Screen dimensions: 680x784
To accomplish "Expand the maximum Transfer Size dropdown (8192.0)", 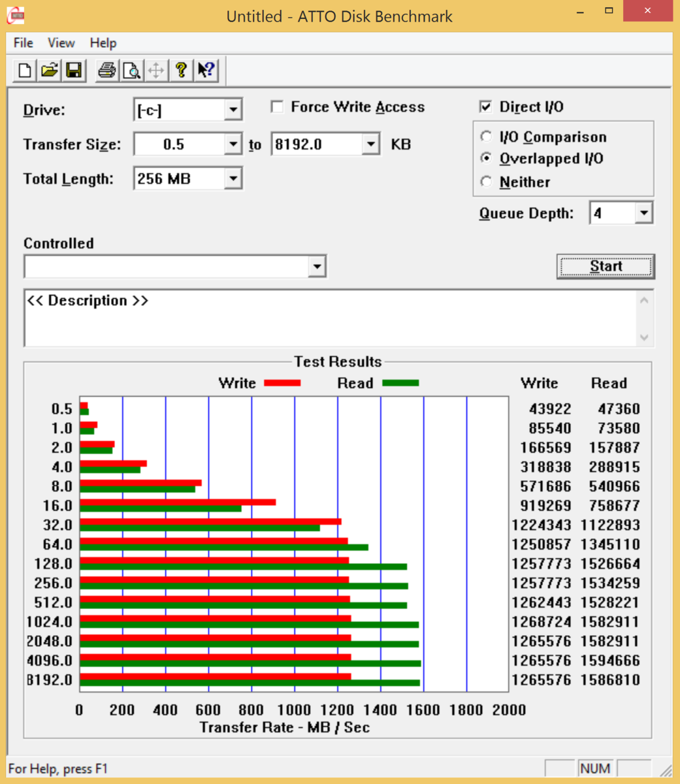I will coord(370,144).
